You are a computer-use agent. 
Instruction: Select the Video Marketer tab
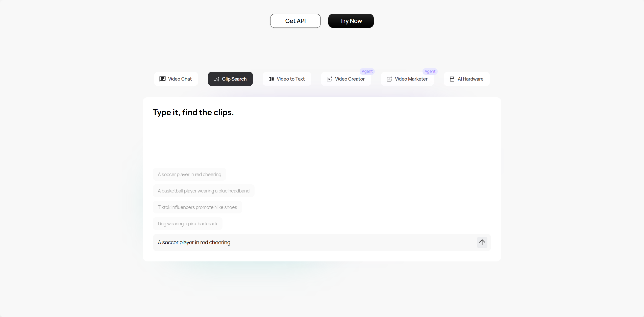pos(407,79)
